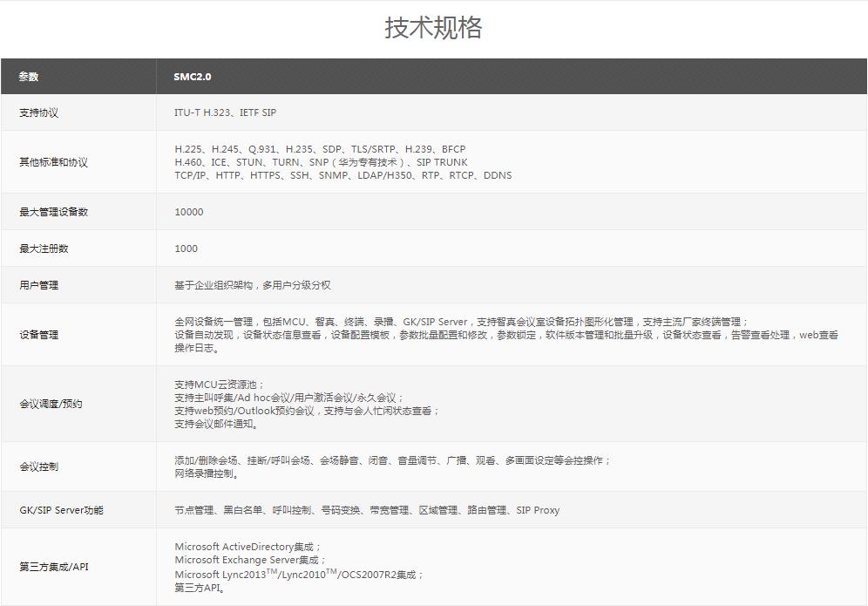The height and width of the screenshot is (606, 868).
Task: Select the 最大注册数 row label
Action: 44,249
